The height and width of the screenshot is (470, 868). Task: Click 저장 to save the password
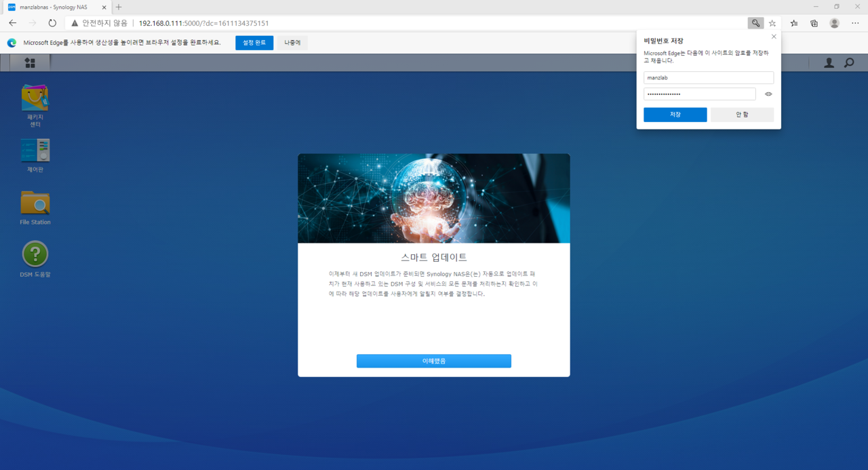tap(675, 115)
